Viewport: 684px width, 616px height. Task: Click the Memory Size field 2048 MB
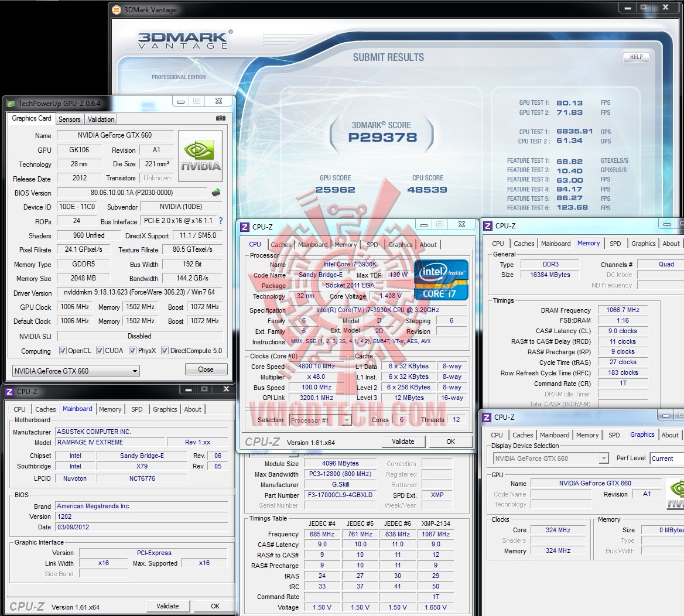[83, 278]
